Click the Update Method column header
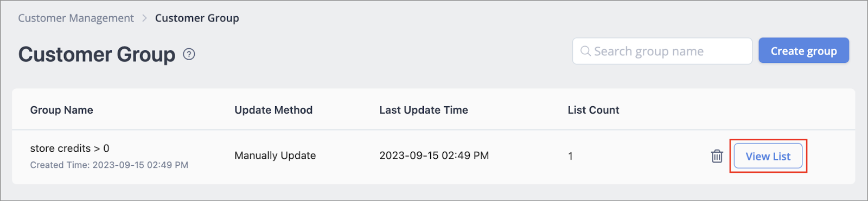The height and width of the screenshot is (201, 868). pyautogui.click(x=273, y=110)
